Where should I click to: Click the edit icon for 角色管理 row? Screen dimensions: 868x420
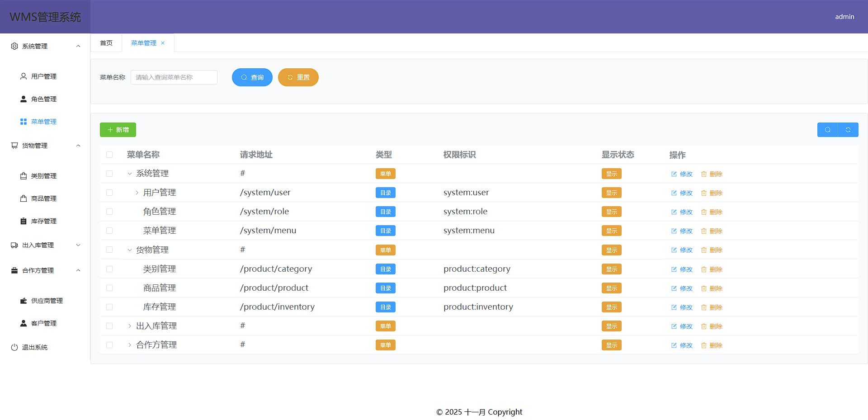[x=674, y=212]
